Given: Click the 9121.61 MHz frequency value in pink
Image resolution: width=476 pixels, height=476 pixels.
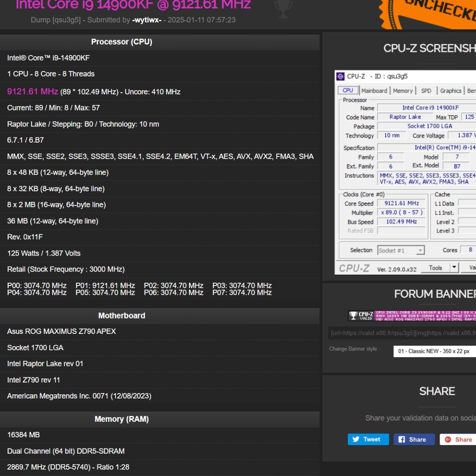Looking at the screenshot, I should [33, 91].
